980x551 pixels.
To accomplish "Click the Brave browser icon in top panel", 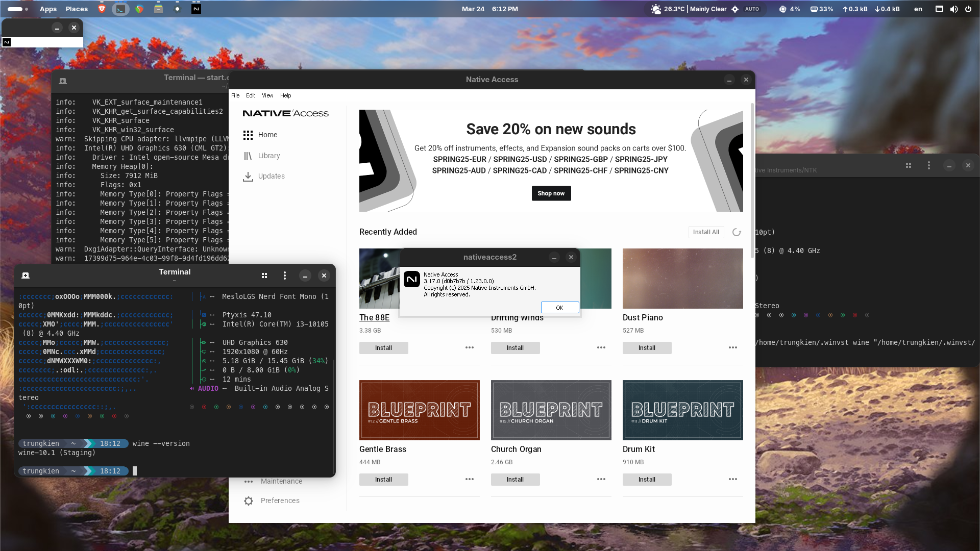I will 102,9.
